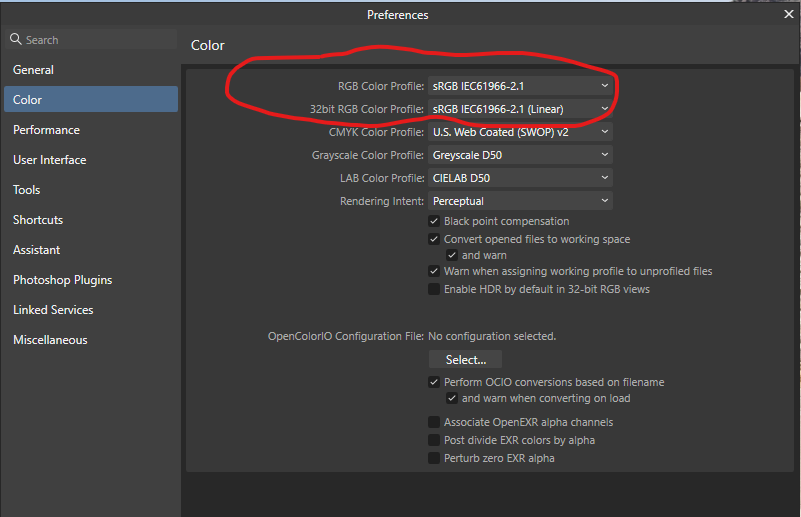Click the search magnifier icon
Image resolution: width=801 pixels, height=517 pixels.
[16, 39]
